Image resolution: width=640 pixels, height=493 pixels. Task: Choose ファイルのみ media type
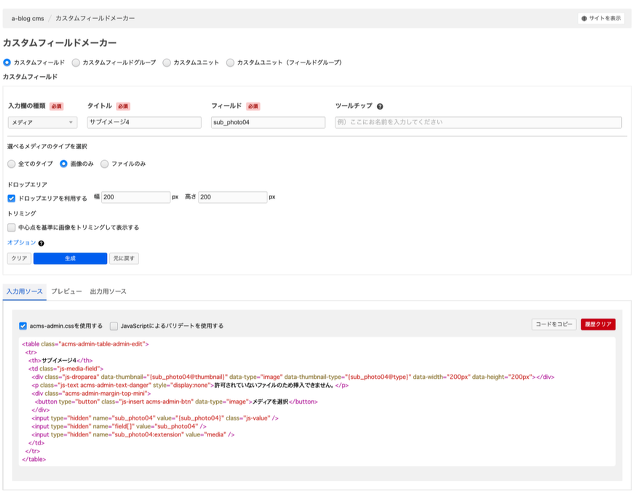[105, 164]
